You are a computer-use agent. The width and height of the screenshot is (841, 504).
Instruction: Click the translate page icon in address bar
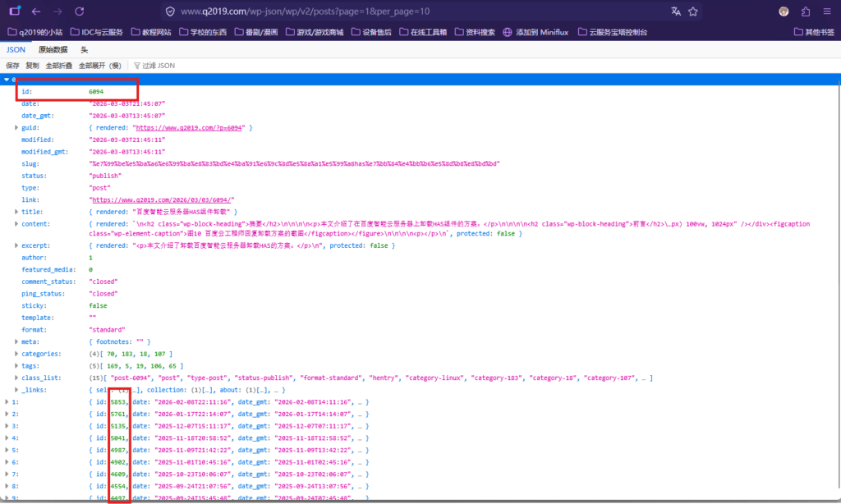click(x=678, y=11)
